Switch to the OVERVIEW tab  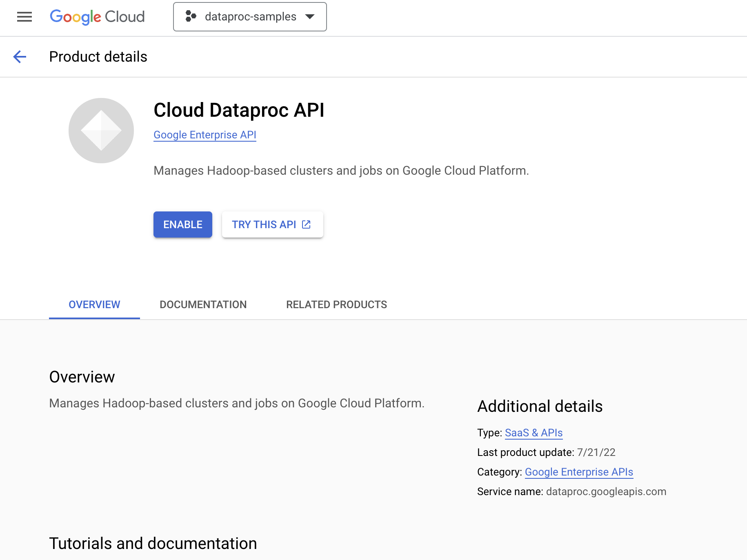94,304
